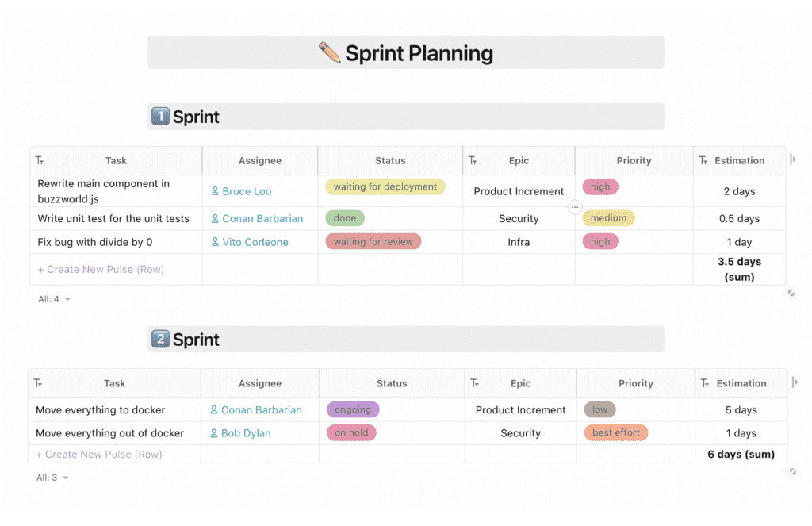Click the orange 'best effort' priority tag
The height and width of the screenshot is (526, 812).
616,433
